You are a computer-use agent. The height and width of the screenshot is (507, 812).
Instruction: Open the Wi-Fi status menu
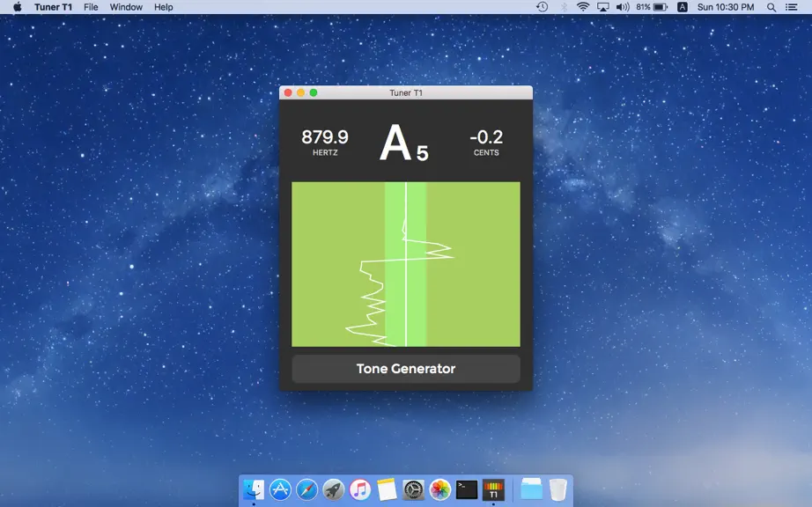(583, 7)
